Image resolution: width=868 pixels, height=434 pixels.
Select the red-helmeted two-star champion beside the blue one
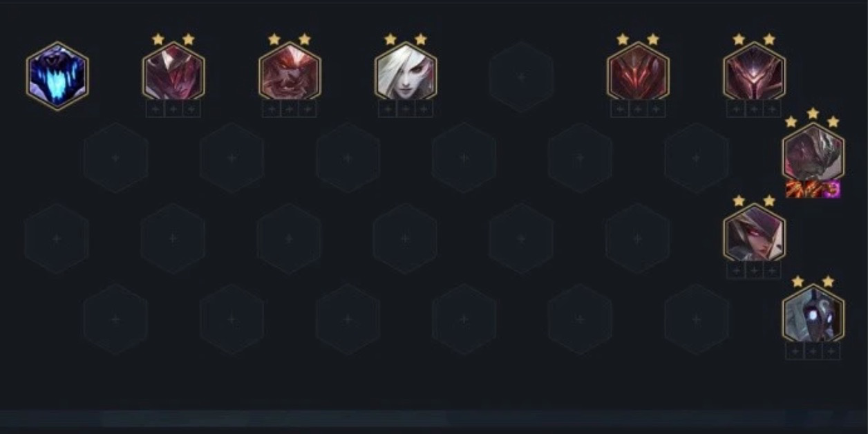[x=173, y=71]
